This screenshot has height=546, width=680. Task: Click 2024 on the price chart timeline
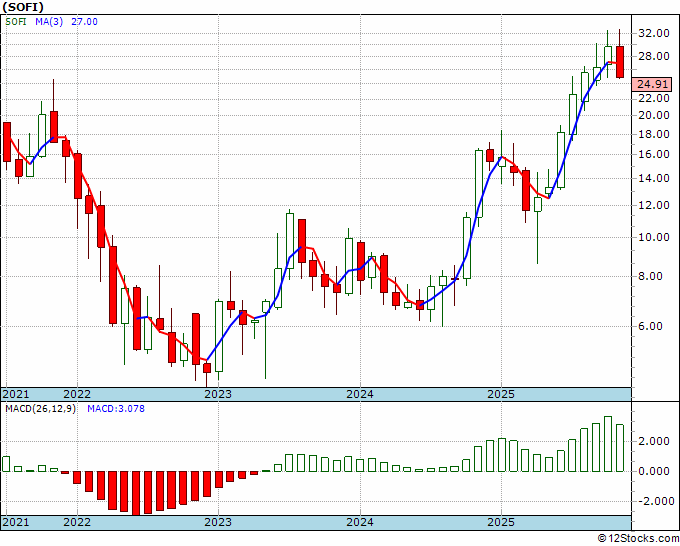[360, 394]
